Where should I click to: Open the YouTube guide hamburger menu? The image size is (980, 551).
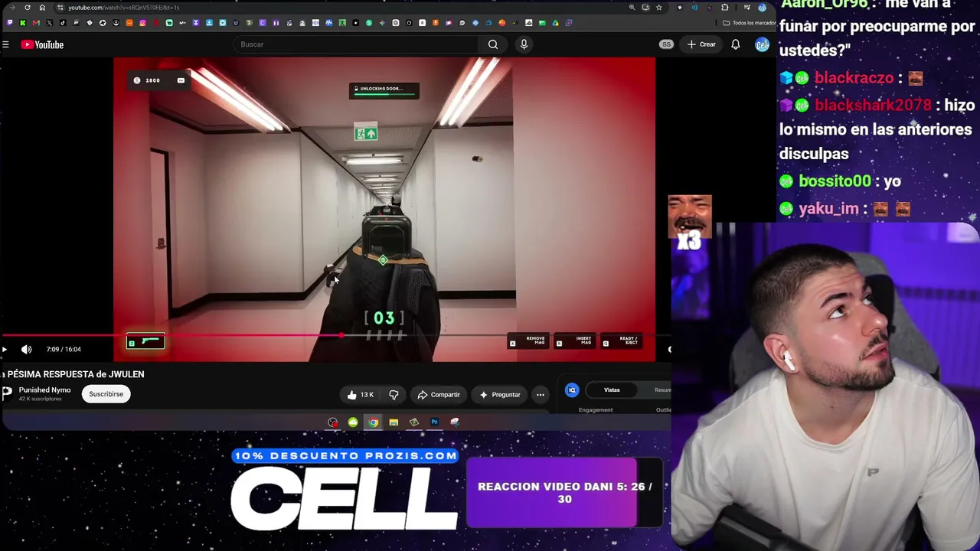[x=5, y=45]
